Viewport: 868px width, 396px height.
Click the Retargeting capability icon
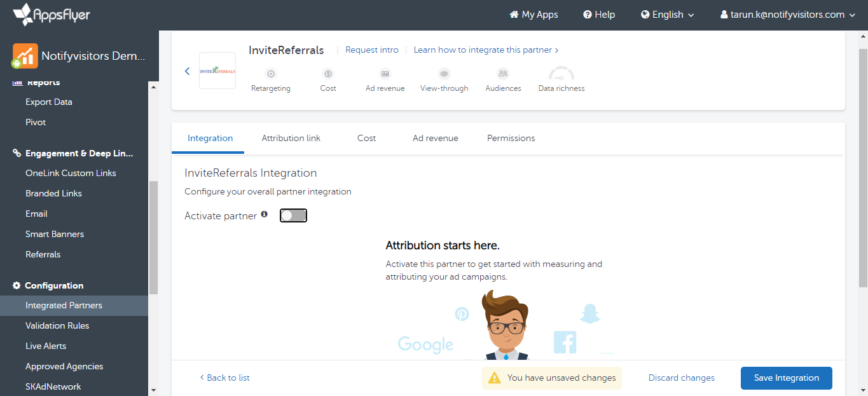pyautogui.click(x=271, y=74)
